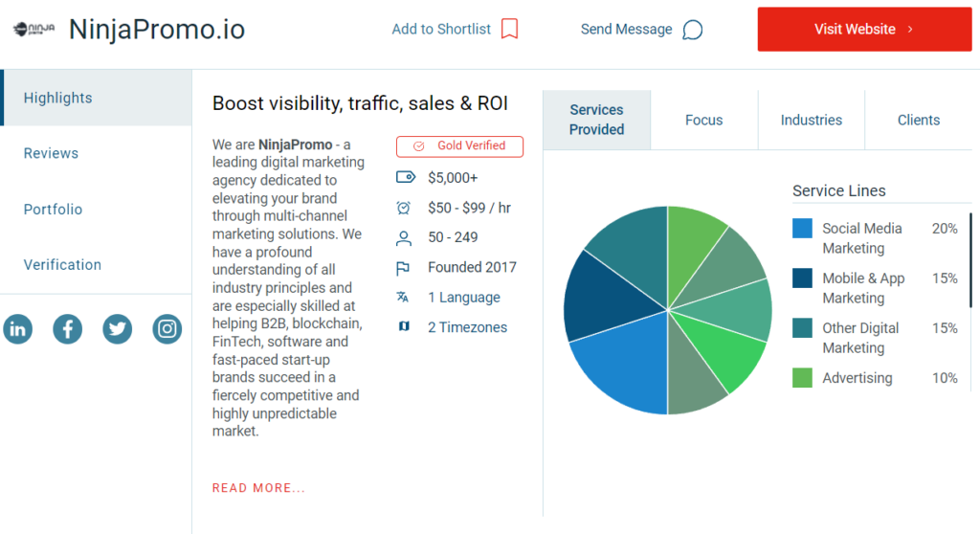Go to Reviews in the sidebar
This screenshot has height=534, width=980.
point(51,153)
